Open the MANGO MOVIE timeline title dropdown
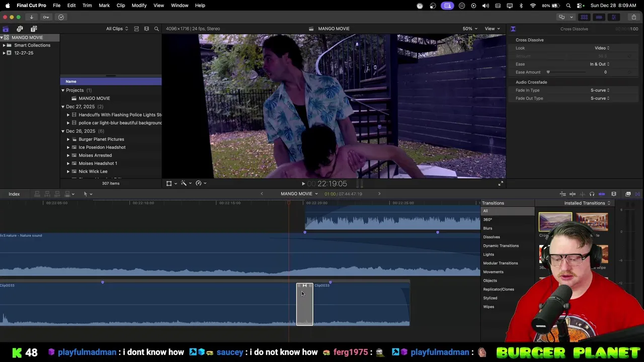The image size is (644, 362). coord(299,194)
